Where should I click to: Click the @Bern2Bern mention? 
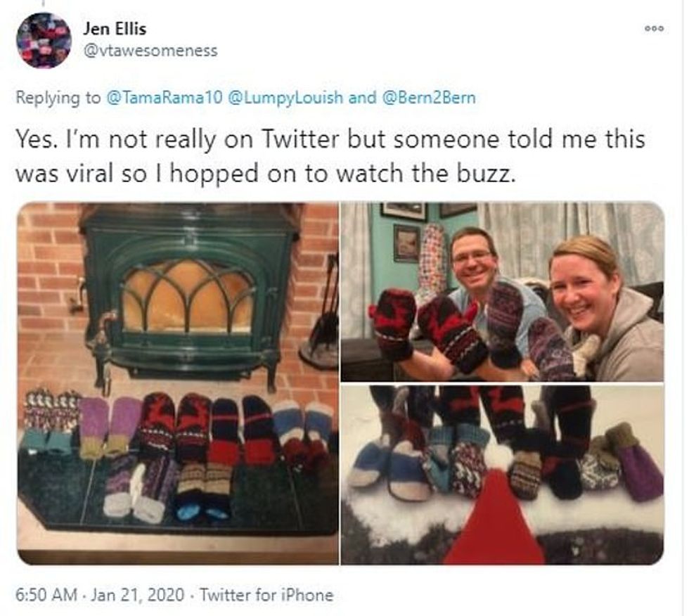click(x=427, y=98)
